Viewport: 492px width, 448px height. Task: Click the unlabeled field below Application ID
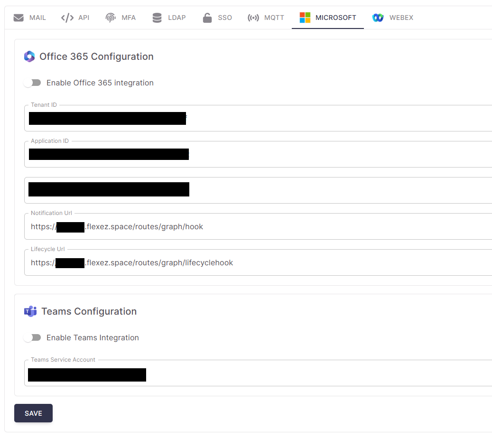click(258, 190)
